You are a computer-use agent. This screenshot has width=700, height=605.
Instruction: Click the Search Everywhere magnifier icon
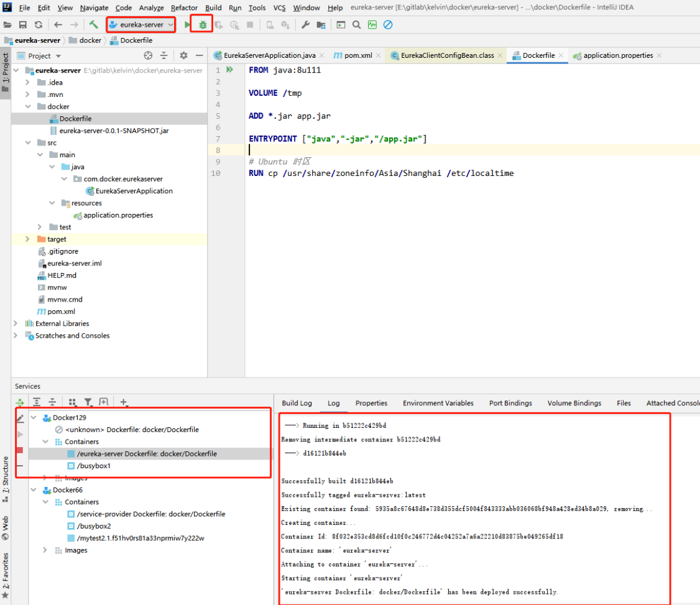(x=356, y=24)
